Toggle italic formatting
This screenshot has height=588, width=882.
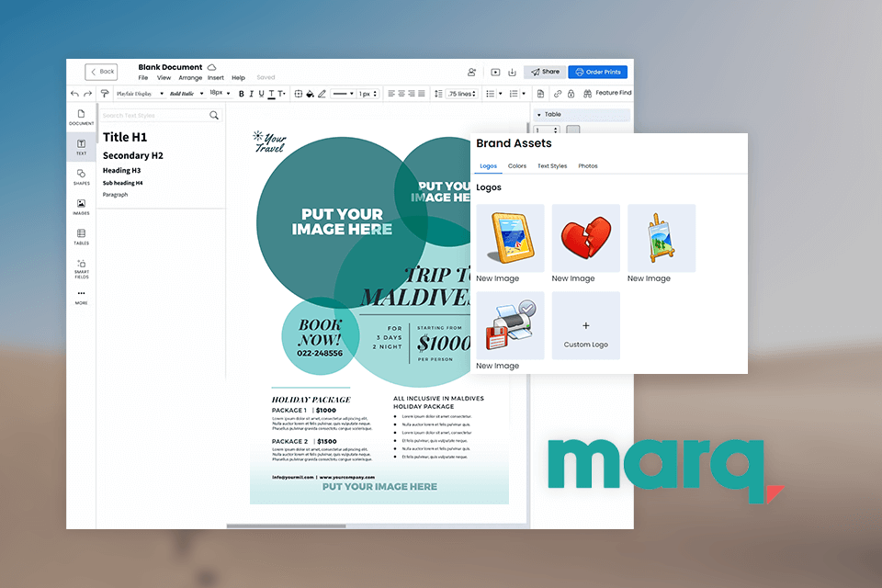coord(252,94)
